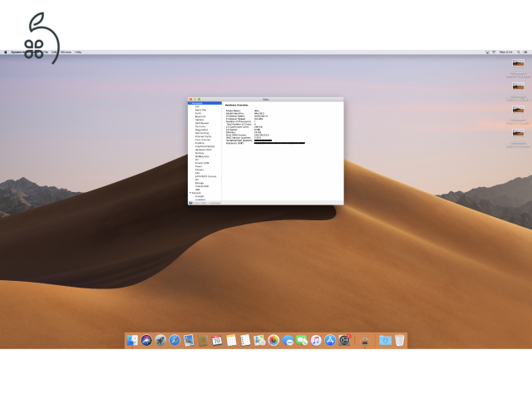Screen dimensions: 532x399
Task: Open Reminders icon in Dock
Action: pos(245,340)
